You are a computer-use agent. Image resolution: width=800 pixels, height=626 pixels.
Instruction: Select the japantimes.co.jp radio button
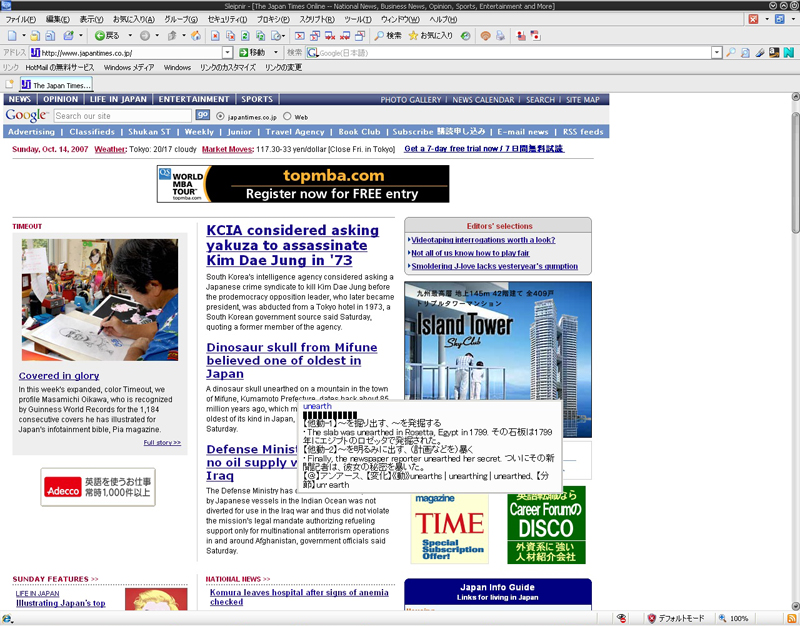(x=220, y=116)
